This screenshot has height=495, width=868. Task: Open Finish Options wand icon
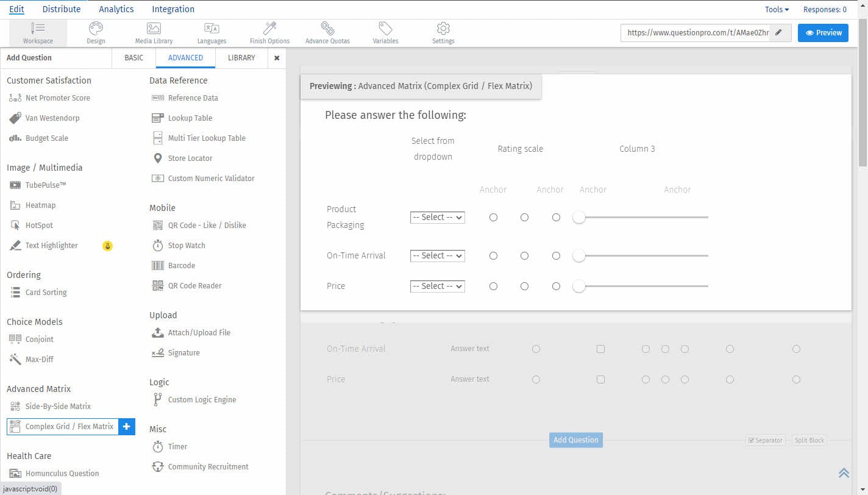point(269,29)
